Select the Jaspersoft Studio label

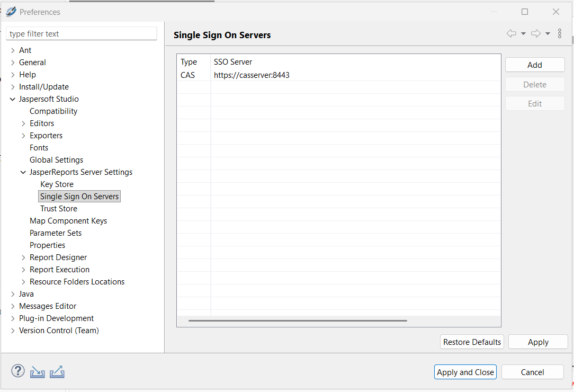(49, 99)
